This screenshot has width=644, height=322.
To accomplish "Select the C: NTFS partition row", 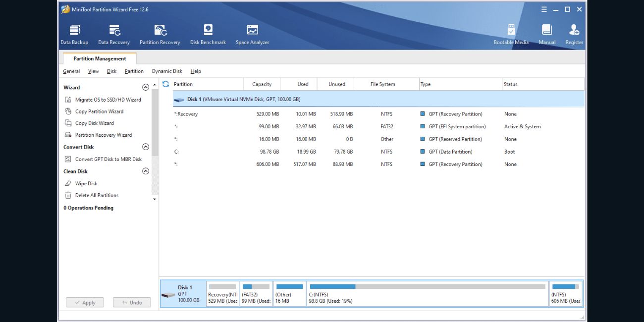I will click(297, 152).
